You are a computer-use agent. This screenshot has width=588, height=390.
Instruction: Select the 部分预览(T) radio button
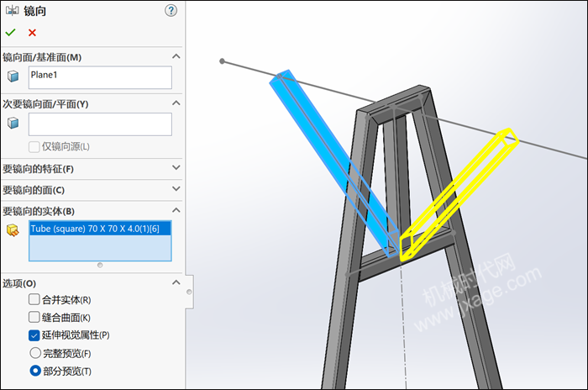(35, 371)
